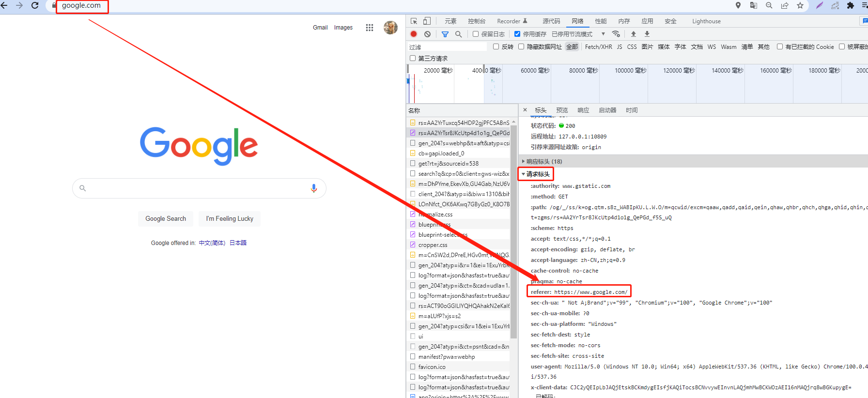Click the browser back arrow
The width and height of the screenshot is (868, 398).
point(4,5)
